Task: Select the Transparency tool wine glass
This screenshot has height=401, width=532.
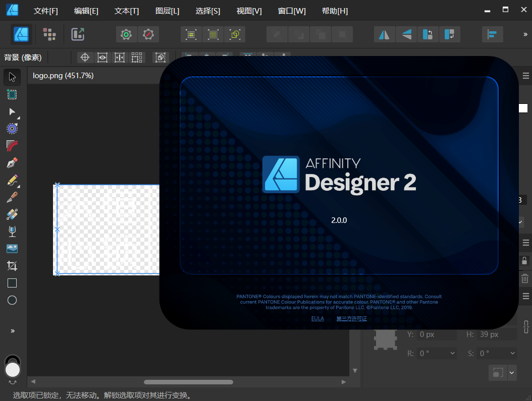Action: click(12, 232)
